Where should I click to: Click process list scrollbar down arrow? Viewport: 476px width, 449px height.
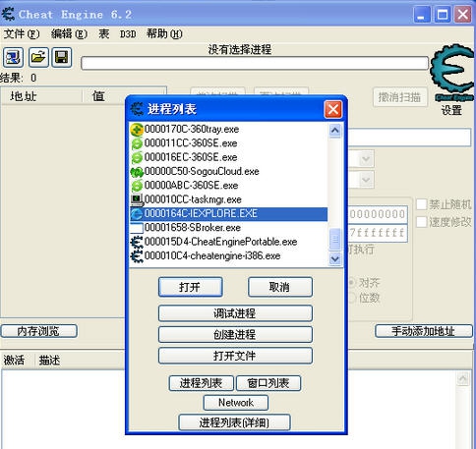click(334, 258)
